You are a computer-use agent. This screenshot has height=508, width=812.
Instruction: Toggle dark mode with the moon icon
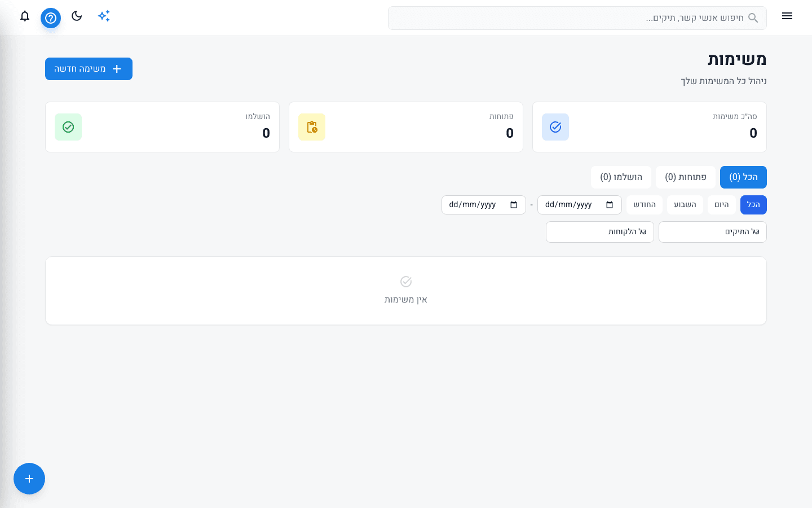point(77,16)
